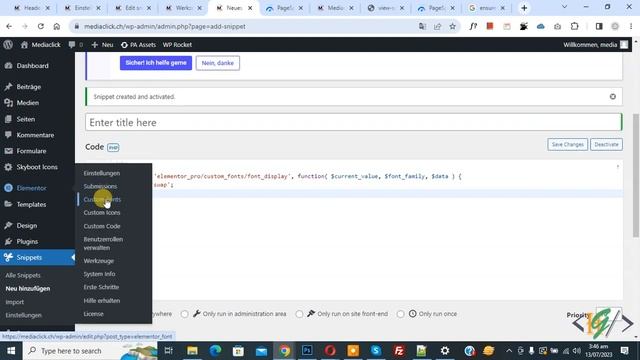Open Custom Code in Elementor flyout
Screen dimensions: 640x360
(x=102, y=226)
